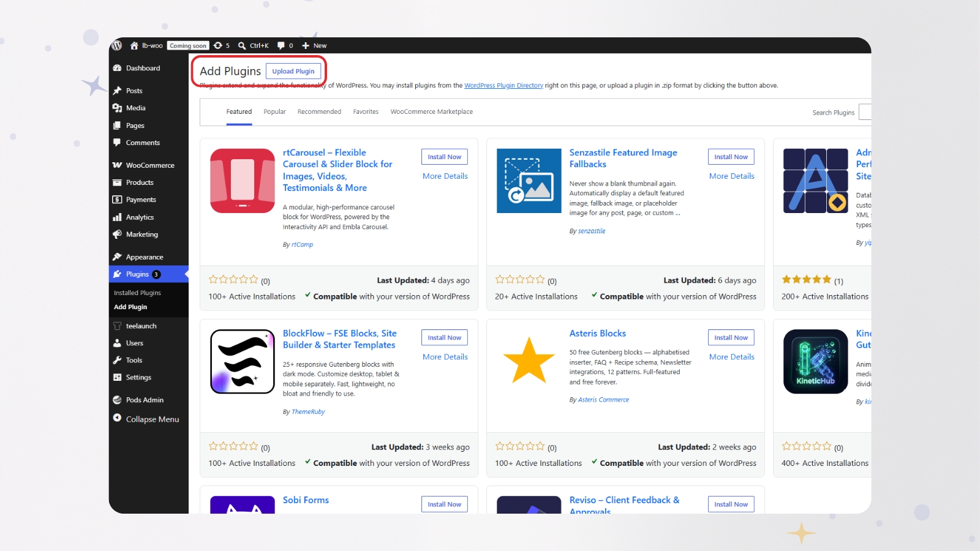Switch to the Featured tab
The image size is (980, 551).
pos(239,112)
